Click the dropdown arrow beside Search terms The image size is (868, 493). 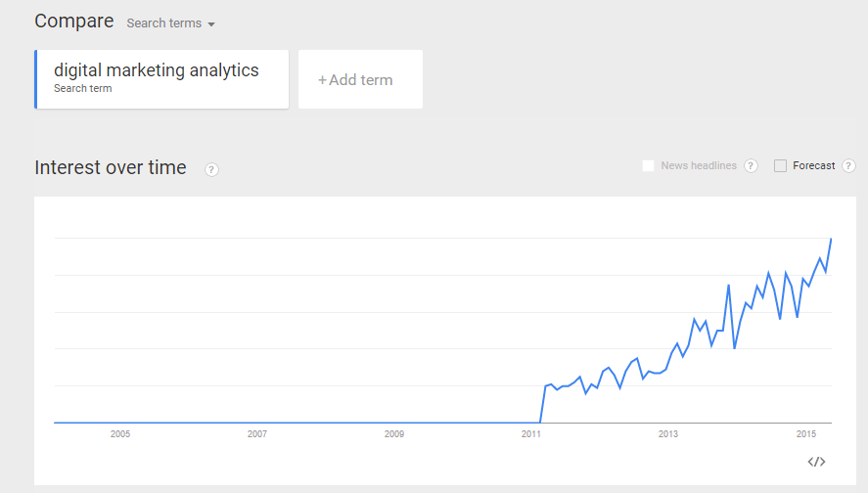[x=211, y=24]
